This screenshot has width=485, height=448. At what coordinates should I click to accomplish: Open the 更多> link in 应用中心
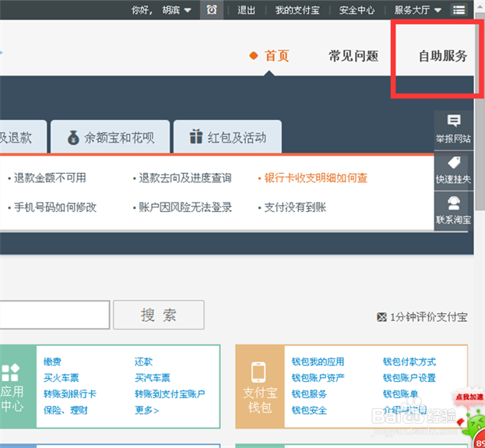point(147,411)
